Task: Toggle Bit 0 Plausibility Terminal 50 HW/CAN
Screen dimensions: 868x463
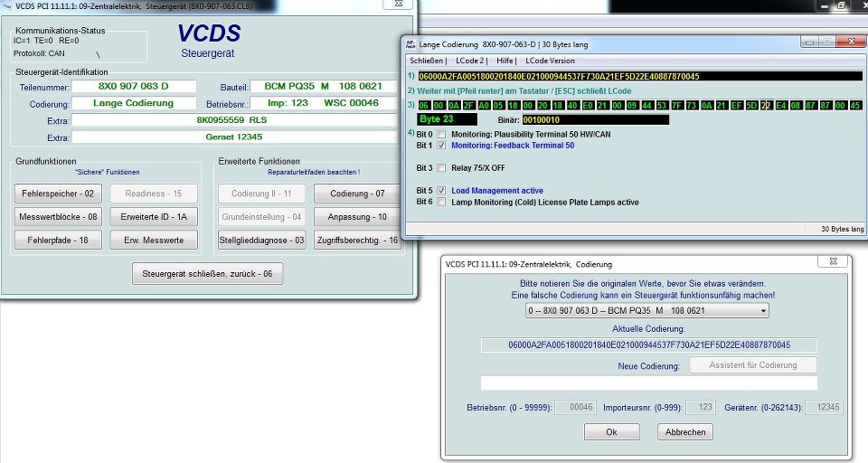Action: click(441, 134)
